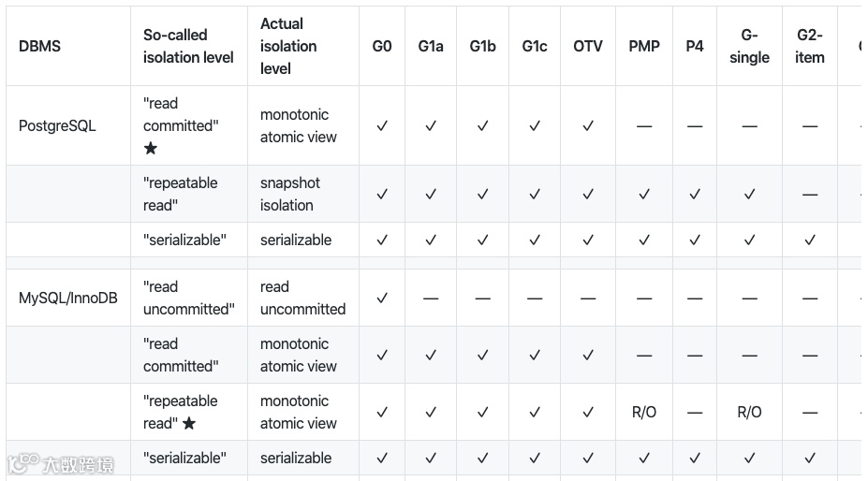Select the "PostgreSQL" DBMS cell
Screen dimensions: 868x481
[x=57, y=125]
